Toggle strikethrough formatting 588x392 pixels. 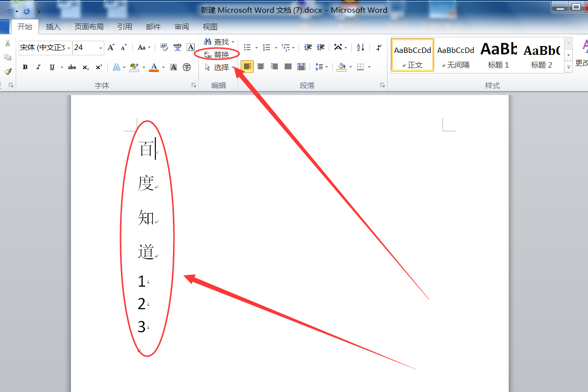tap(72, 67)
